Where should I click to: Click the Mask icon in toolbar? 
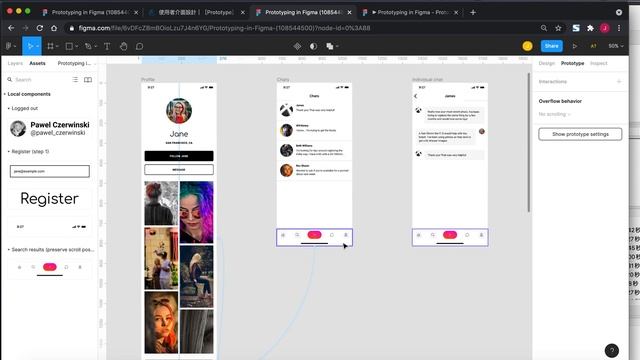[313, 47]
